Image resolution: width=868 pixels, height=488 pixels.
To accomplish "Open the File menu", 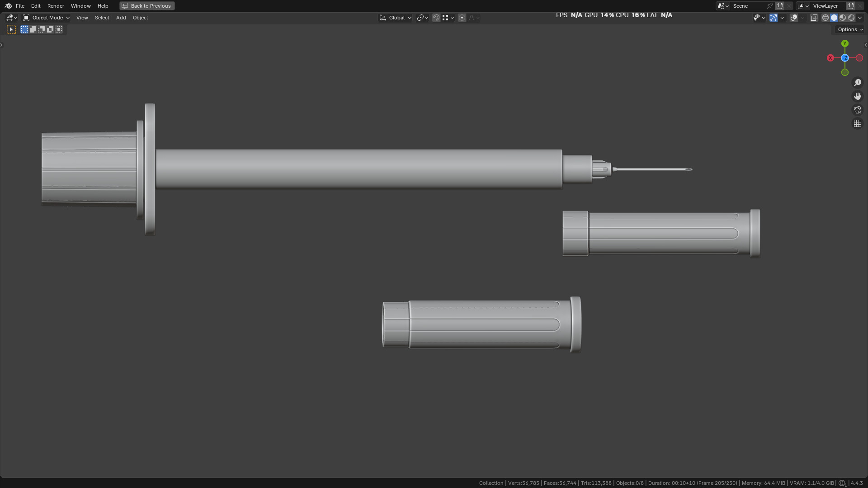I will 20,6.
